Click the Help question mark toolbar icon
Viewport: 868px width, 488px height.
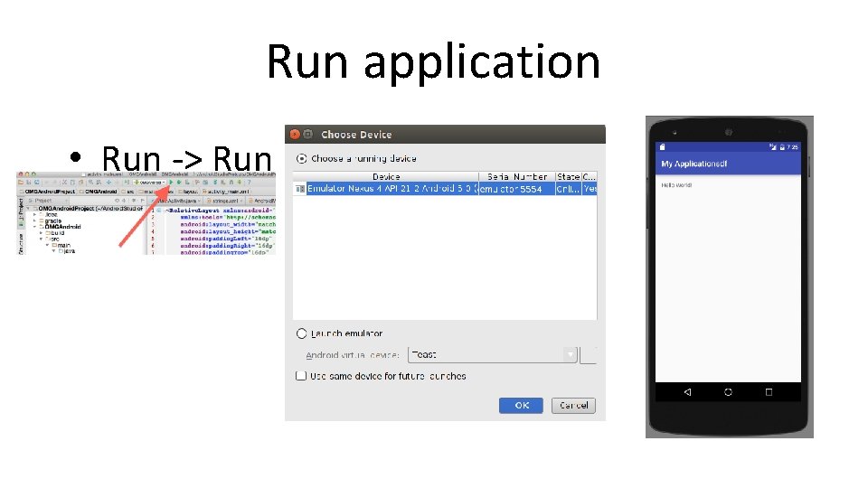250,182
